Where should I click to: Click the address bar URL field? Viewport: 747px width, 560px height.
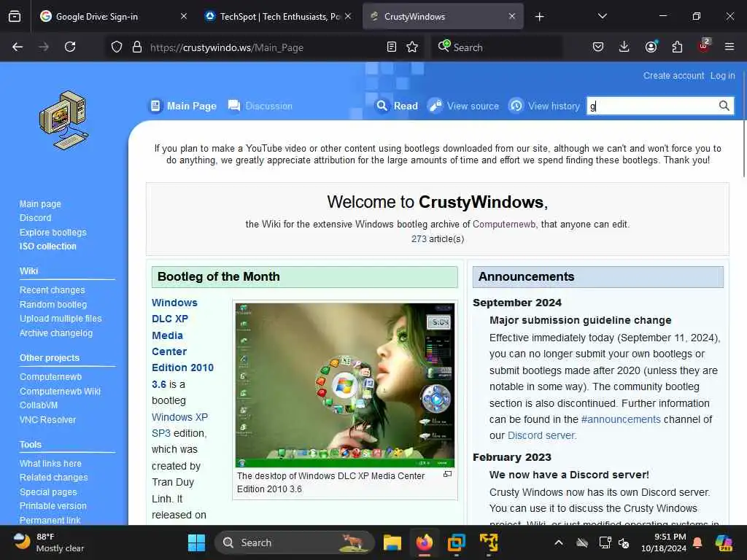264,47
